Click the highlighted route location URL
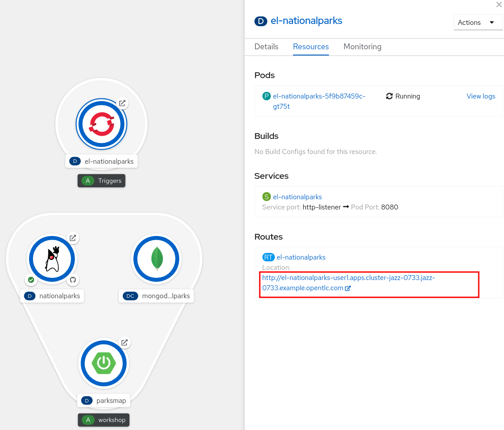This screenshot has height=430, width=504. pyautogui.click(x=348, y=282)
